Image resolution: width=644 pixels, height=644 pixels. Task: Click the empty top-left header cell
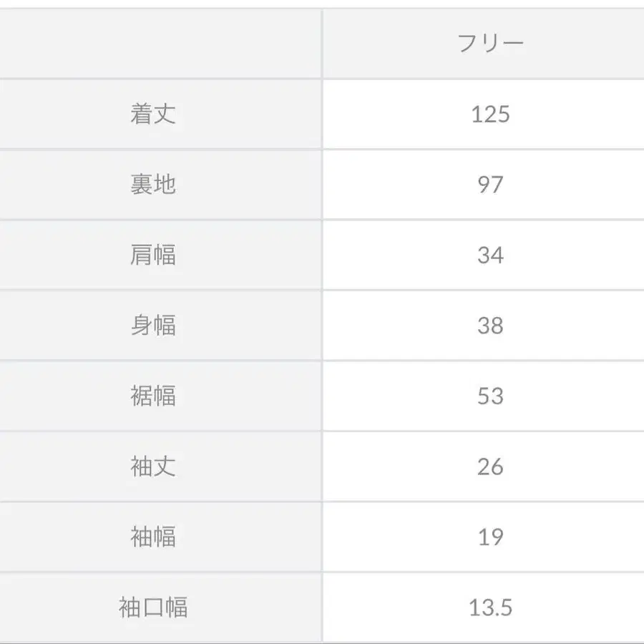(160, 44)
